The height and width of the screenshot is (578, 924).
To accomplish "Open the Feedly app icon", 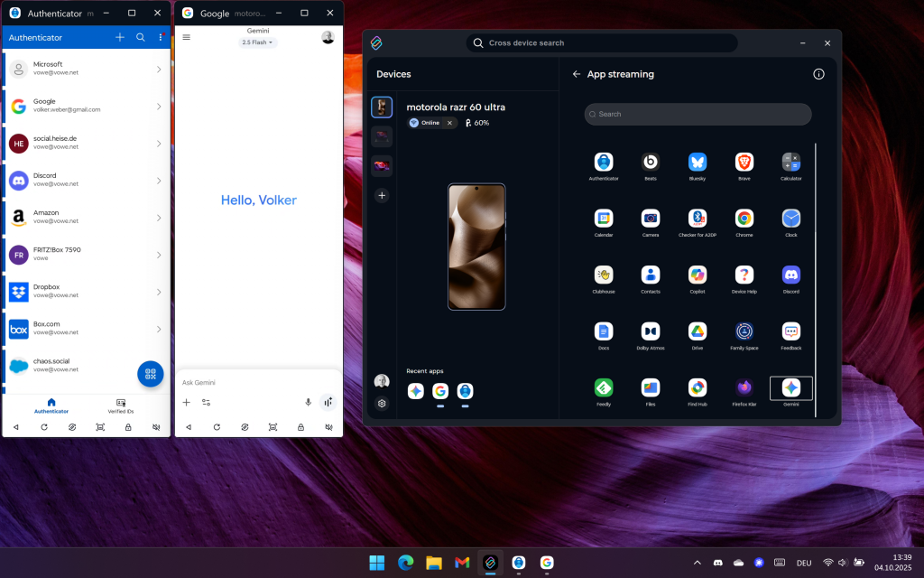I will (x=604, y=387).
